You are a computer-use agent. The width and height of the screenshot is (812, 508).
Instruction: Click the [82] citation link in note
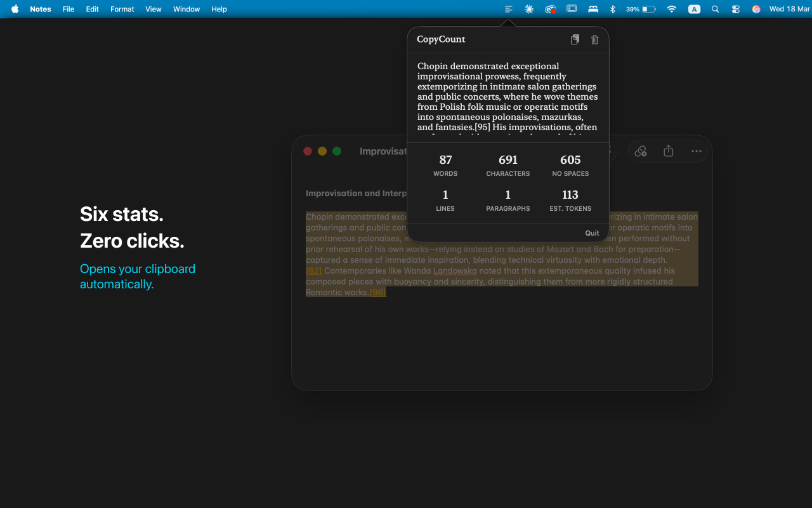point(313,271)
